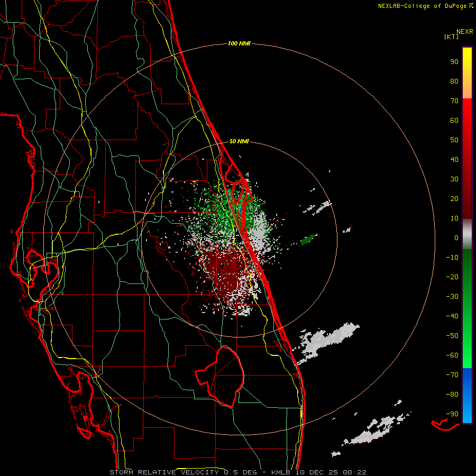Click the positive 10 scale value
Screen dimensions: 476x476
tap(454, 218)
